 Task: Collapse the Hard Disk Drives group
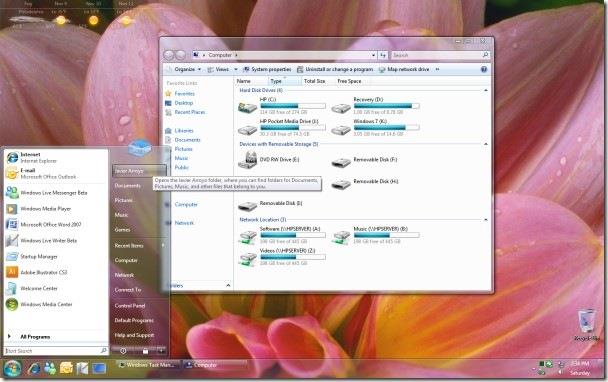pyautogui.click(x=485, y=90)
